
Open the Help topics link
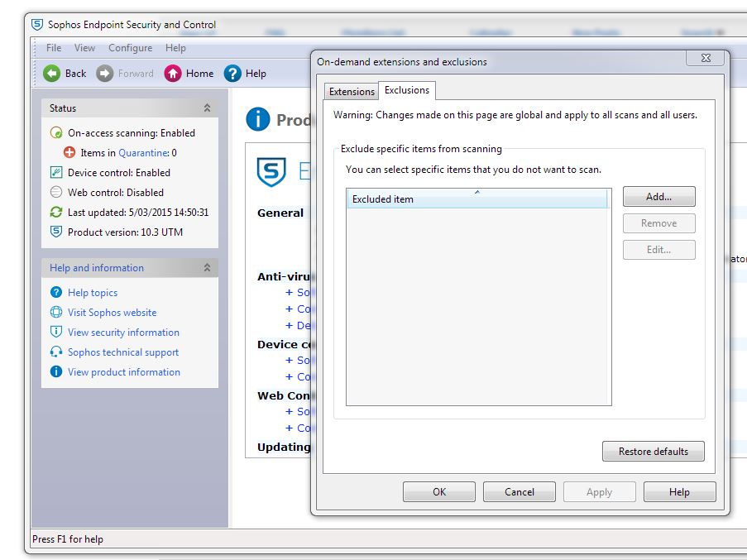[93, 292]
